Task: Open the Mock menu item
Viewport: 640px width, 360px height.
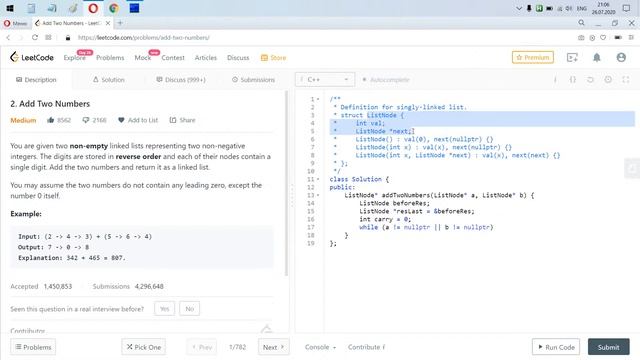Action: 143,58
